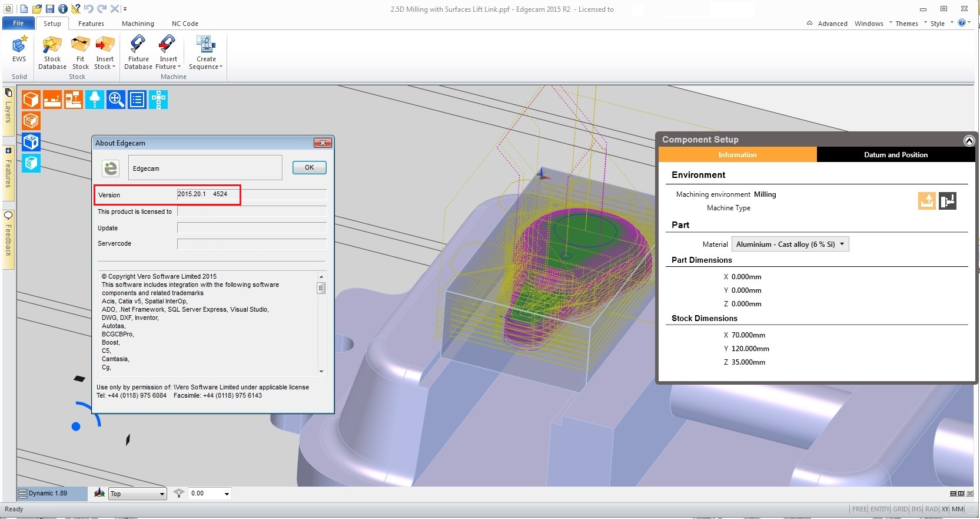Open the quick access toolbar customize arrow

(125, 9)
